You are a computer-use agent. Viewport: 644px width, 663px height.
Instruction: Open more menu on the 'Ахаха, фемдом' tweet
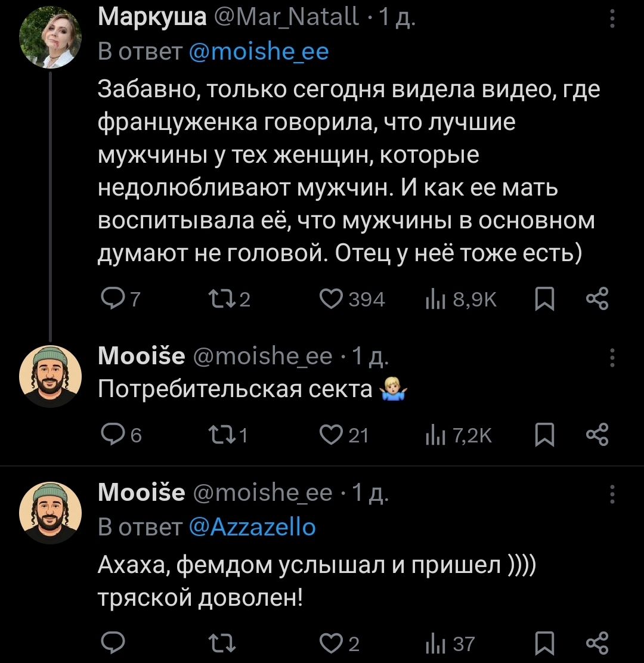pyautogui.click(x=611, y=494)
